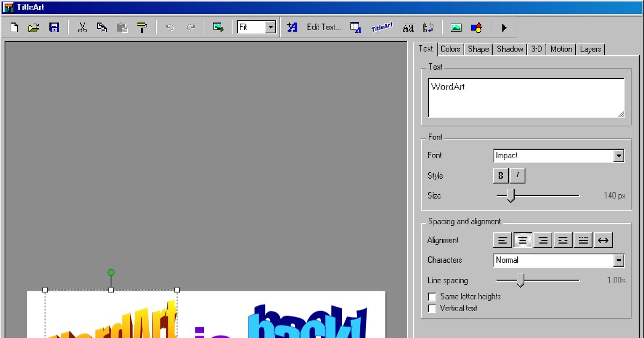Open the Shadow tab

click(x=510, y=49)
